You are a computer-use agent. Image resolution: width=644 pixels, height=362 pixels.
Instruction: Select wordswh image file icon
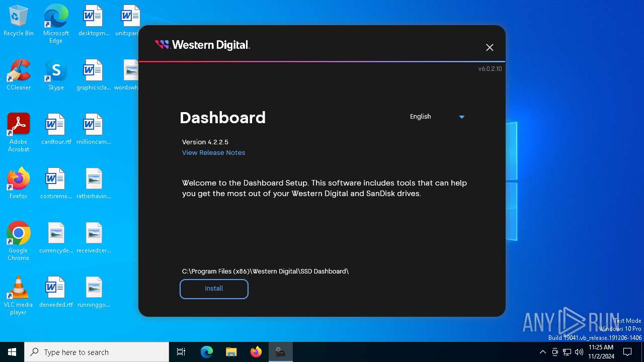(127, 75)
